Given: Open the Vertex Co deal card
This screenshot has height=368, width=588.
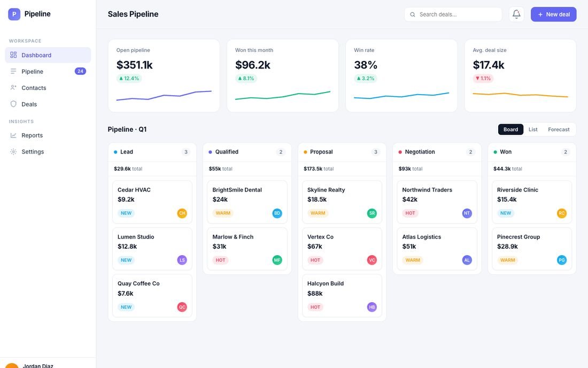Looking at the screenshot, I should pos(342,249).
